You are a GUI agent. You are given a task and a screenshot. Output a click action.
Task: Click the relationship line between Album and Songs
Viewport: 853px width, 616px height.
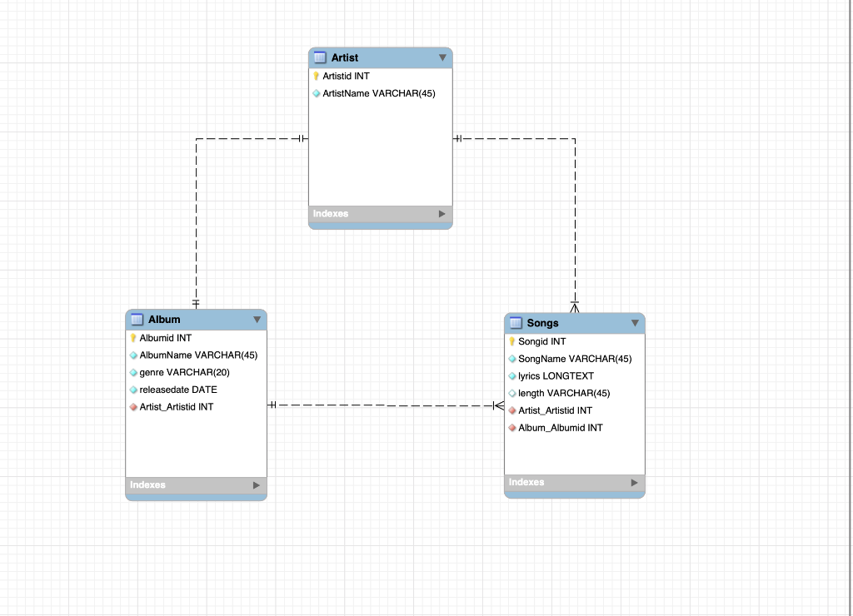(383, 405)
